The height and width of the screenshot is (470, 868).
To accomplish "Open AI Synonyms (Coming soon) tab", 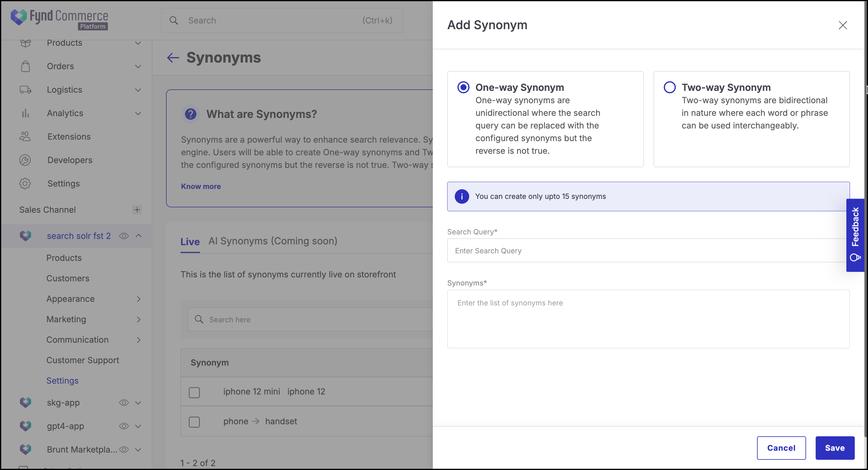I will click(273, 241).
